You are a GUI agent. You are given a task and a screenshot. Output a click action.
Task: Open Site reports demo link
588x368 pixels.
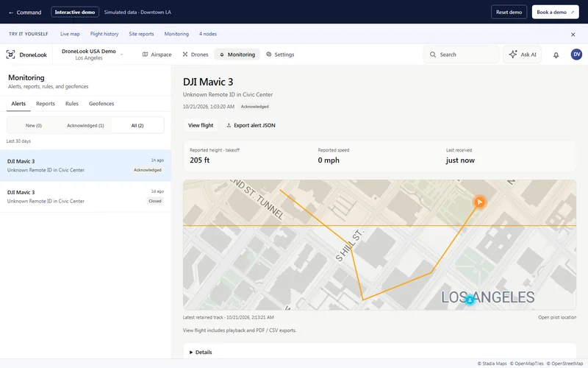[141, 34]
